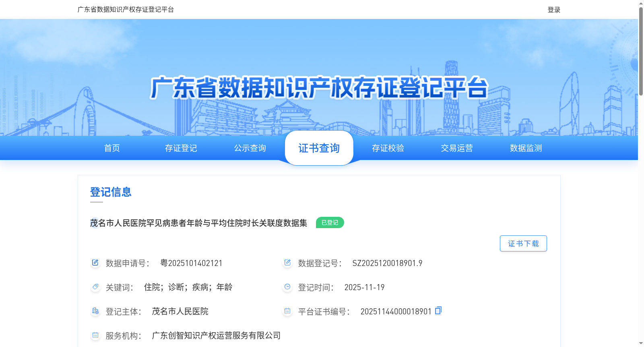This screenshot has height=347, width=644.
Task: Click the 广东省数据知识产权存证登记平台 header title
Action: coord(126,9)
